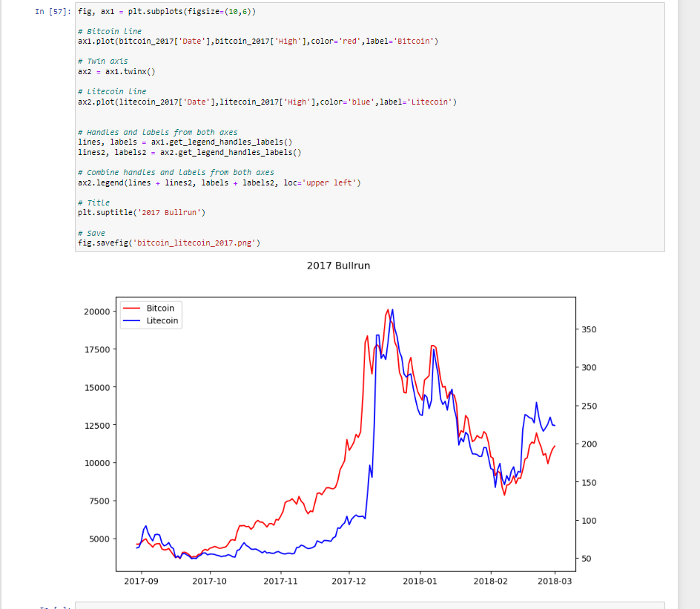Click the 'bitcoin_litecoin_2017.png' filename string

coord(197,243)
